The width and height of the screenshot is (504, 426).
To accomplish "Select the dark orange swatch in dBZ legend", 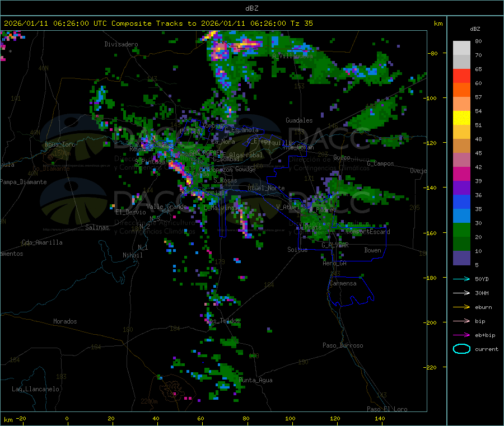I will tap(461, 90).
